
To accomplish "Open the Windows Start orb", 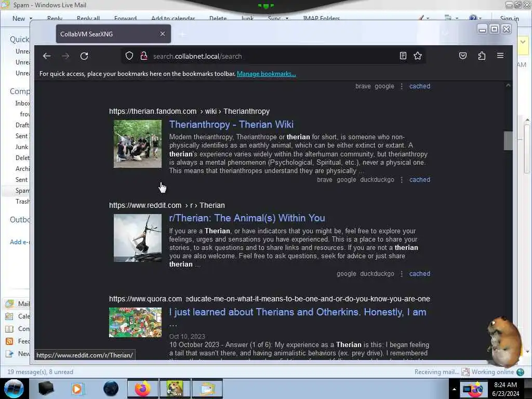I will click(14, 389).
